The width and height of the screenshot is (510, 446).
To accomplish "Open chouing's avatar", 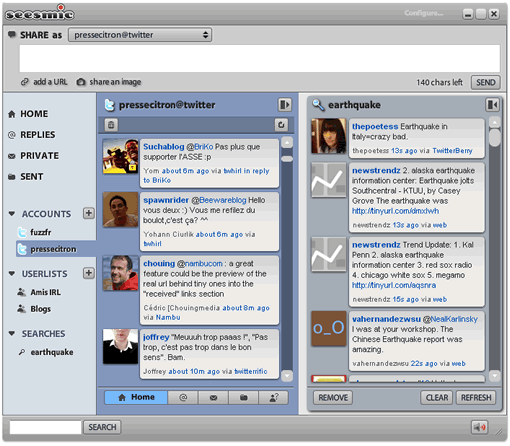I will coord(120,273).
